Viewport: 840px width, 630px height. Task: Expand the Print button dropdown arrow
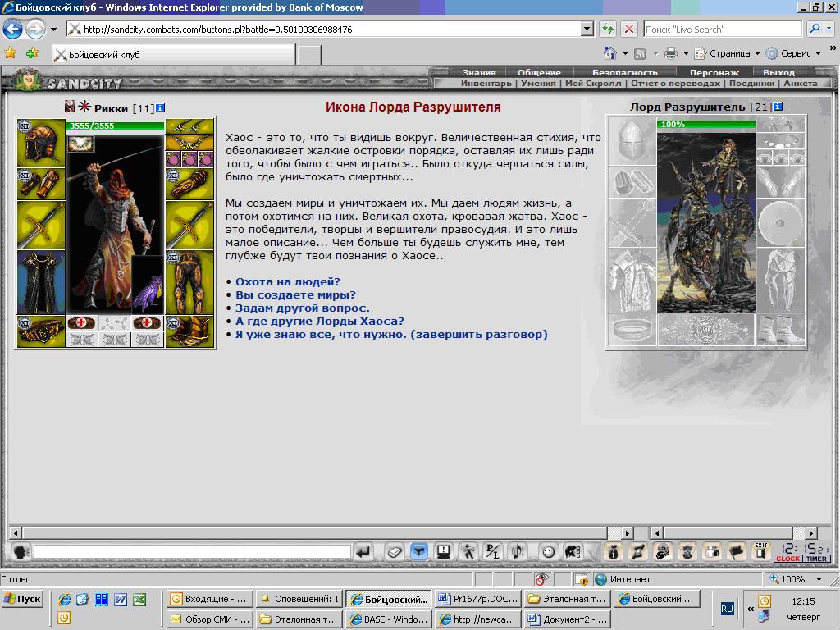(686, 53)
